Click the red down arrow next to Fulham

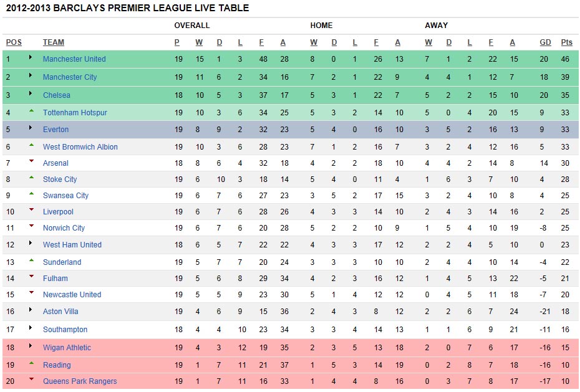tap(31, 276)
